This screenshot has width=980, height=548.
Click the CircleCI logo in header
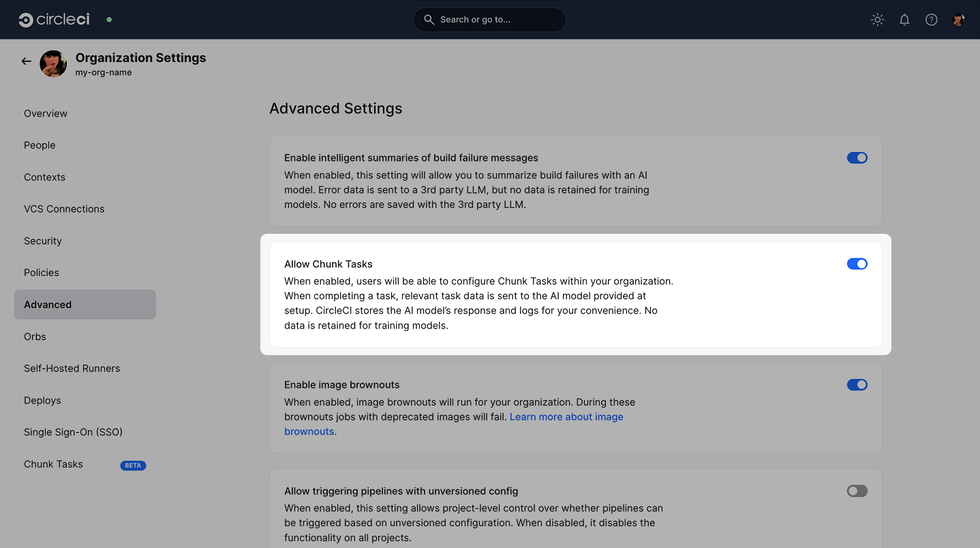point(55,20)
